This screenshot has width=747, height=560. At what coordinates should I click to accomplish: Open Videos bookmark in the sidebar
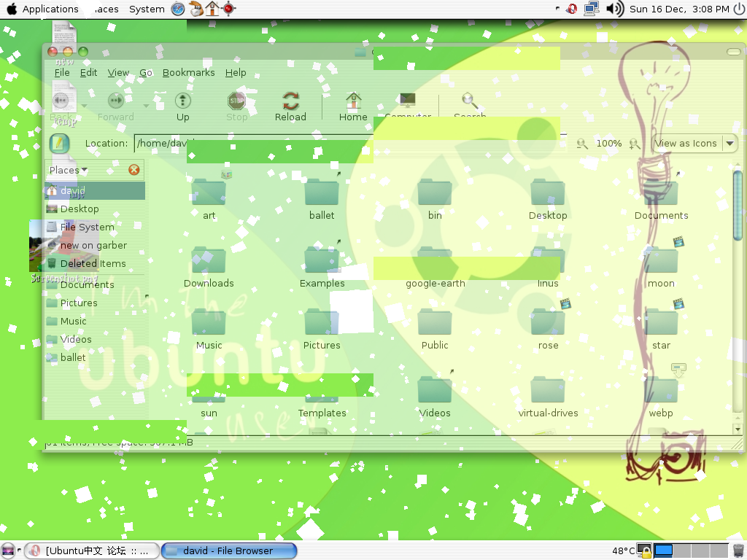[95, 339]
